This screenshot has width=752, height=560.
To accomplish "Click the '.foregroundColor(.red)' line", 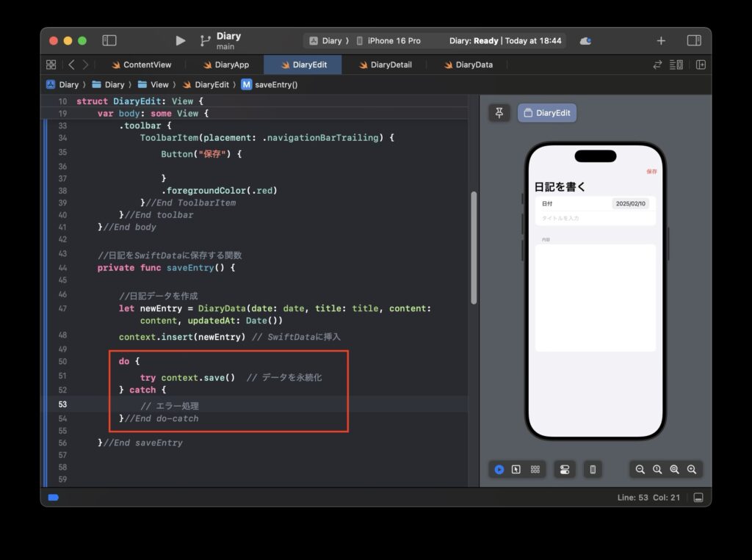I will [x=219, y=191].
